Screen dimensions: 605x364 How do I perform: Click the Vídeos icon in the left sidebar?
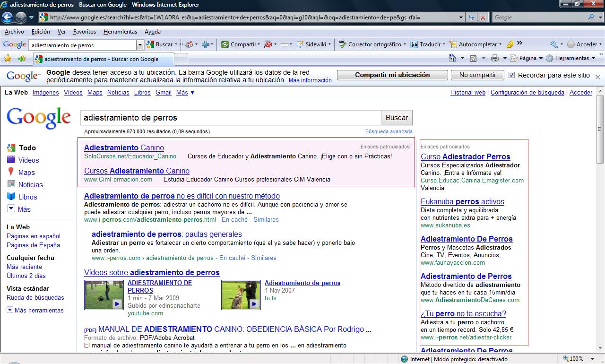(x=11, y=160)
